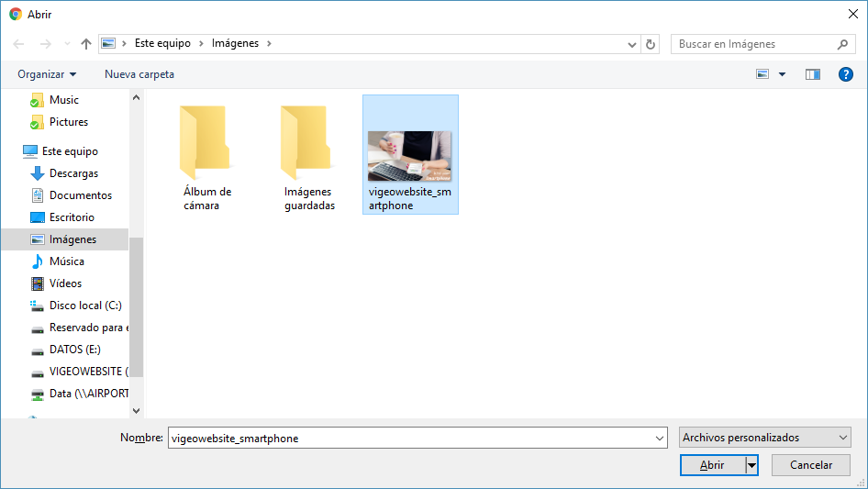The height and width of the screenshot is (489, 868).
Task: Click the Forward navigation arrow
Action: pyautogui.click(x=45, y=44)
